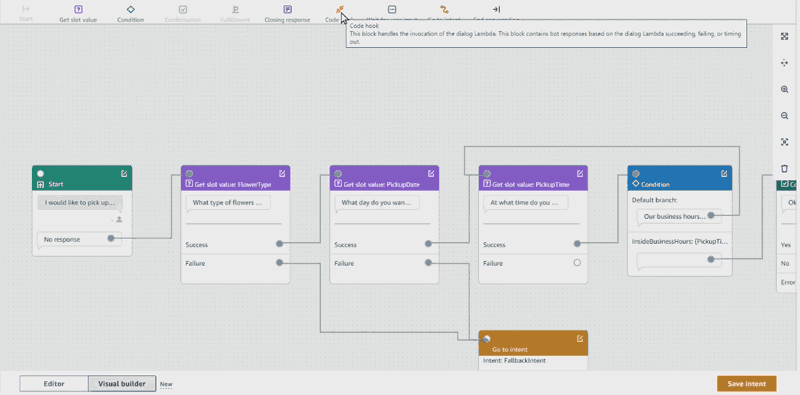Click the 'What day do you wan...' prompt
Viewport: 800px width, 395px height.
click(x=377, y=203)
